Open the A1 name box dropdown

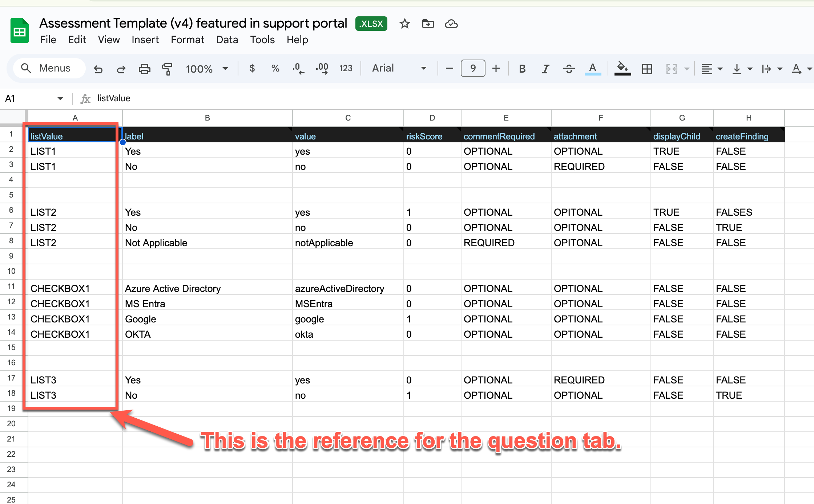click(60, 98)
